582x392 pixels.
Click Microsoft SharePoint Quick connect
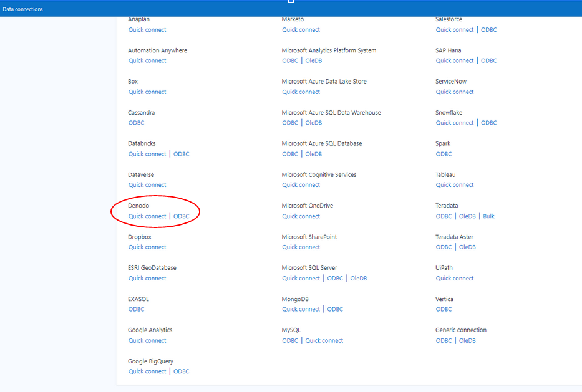(x=301, y=247)
